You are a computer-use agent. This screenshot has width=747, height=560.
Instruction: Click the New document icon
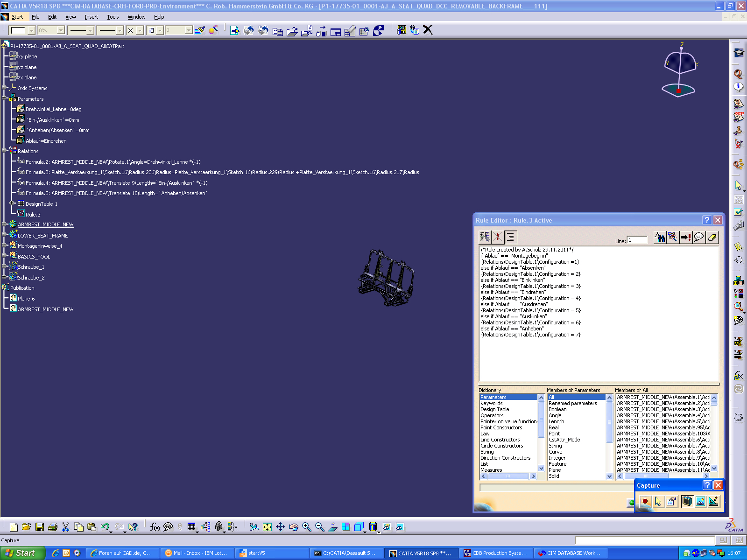coord(14,527)
